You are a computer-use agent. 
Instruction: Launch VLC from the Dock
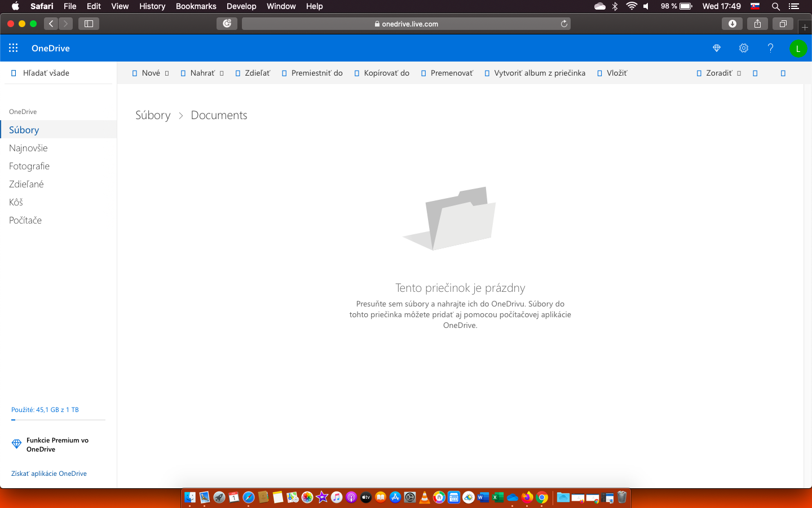[x=425, y=497]
